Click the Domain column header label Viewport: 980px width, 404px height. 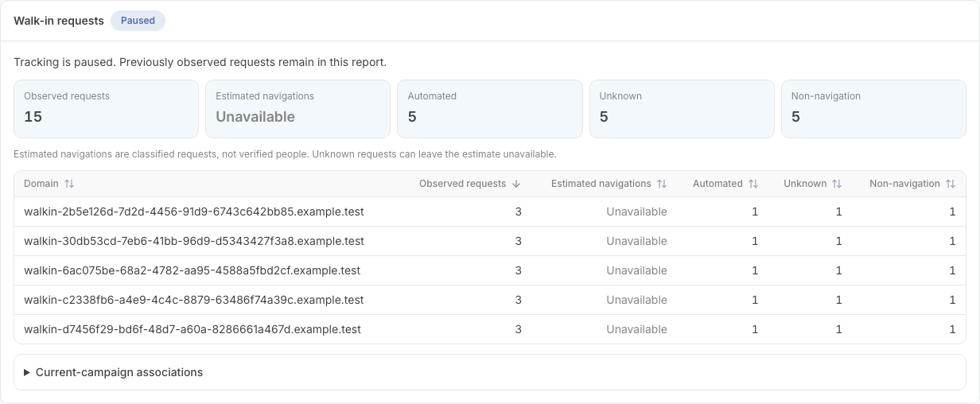click(41, 184)
